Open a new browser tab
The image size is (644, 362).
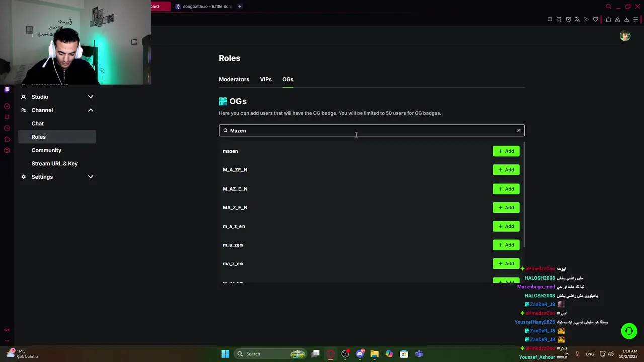tap(240, 6)
